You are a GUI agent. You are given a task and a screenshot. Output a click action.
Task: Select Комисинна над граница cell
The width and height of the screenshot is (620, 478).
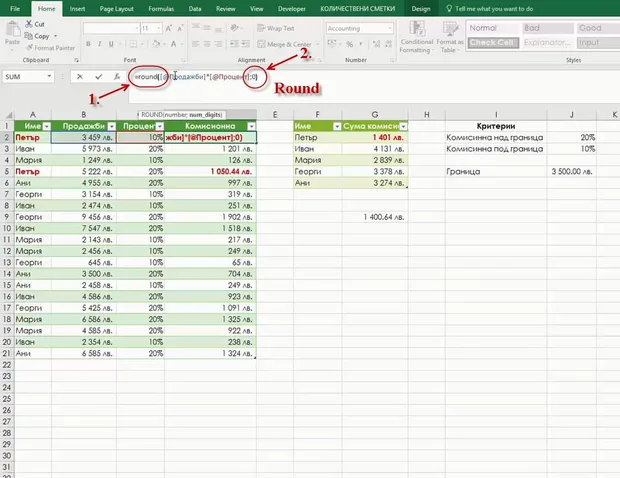point(496,138)
